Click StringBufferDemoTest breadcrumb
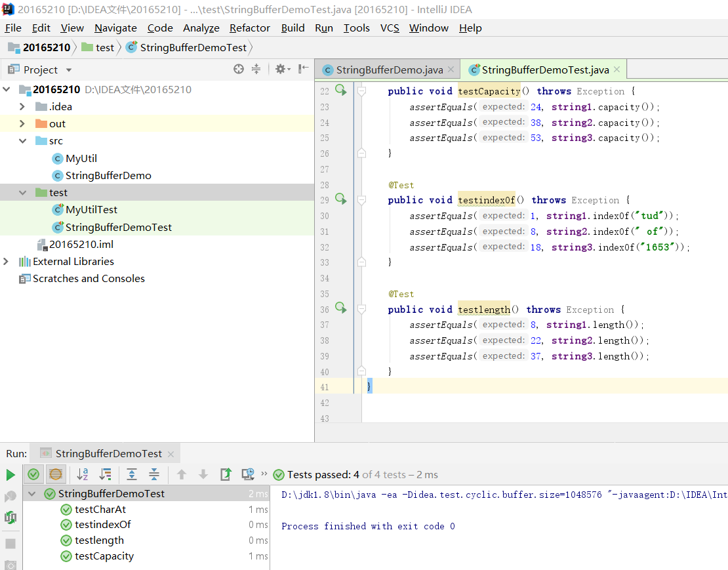This screenshot has width=728, height=570. coord(193,47)
